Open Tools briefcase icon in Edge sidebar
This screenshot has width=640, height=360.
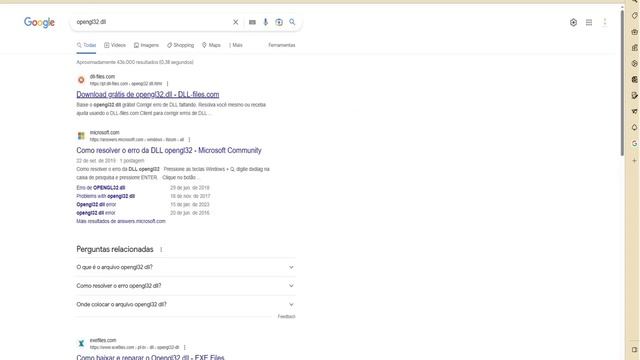[x=634, y=32]
